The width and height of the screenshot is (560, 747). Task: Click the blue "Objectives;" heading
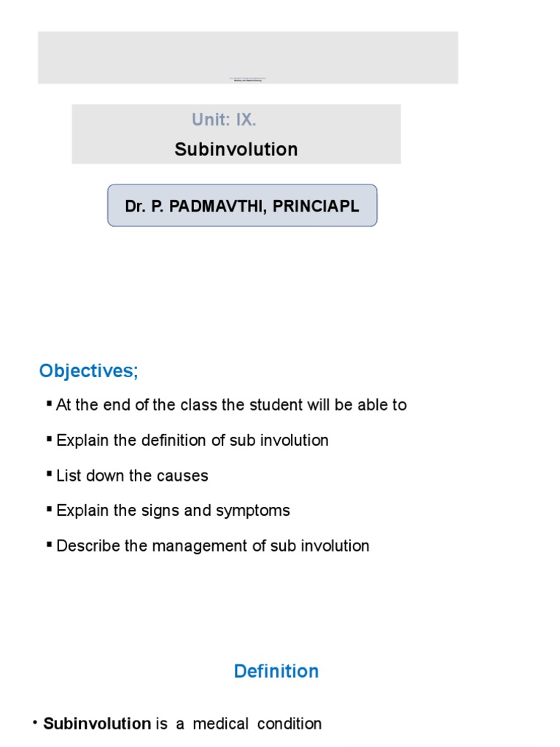(x=89, y=371)
